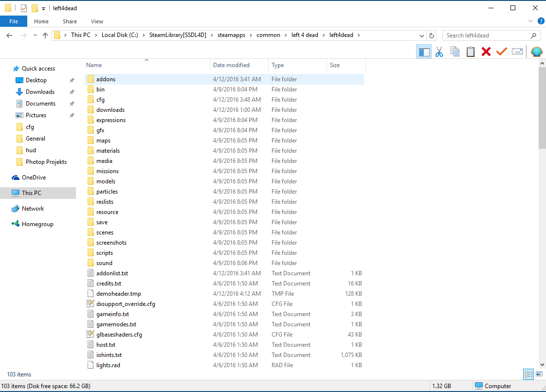
Task: Select Quick access in navigation pane
Action: [38, 69]
